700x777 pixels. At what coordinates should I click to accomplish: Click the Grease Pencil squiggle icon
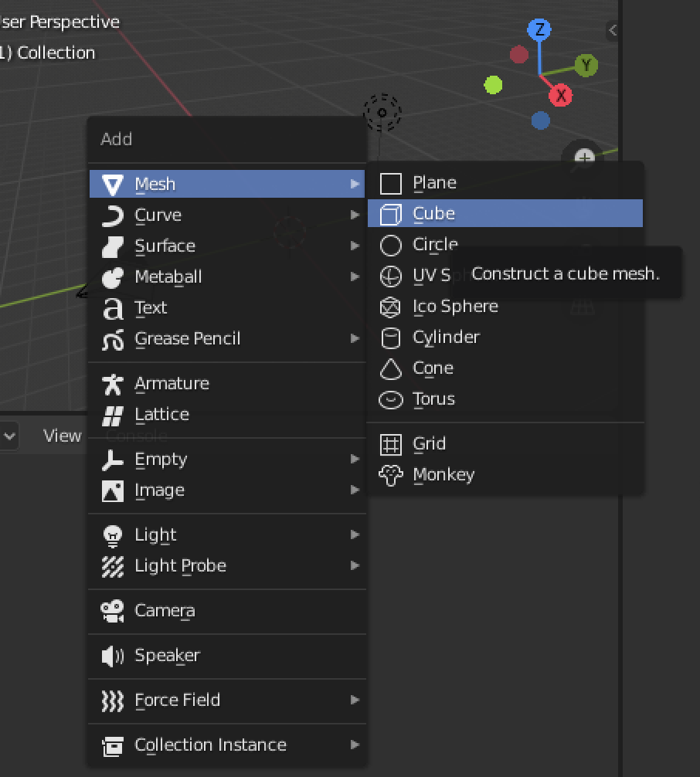(x=113, y=339)
